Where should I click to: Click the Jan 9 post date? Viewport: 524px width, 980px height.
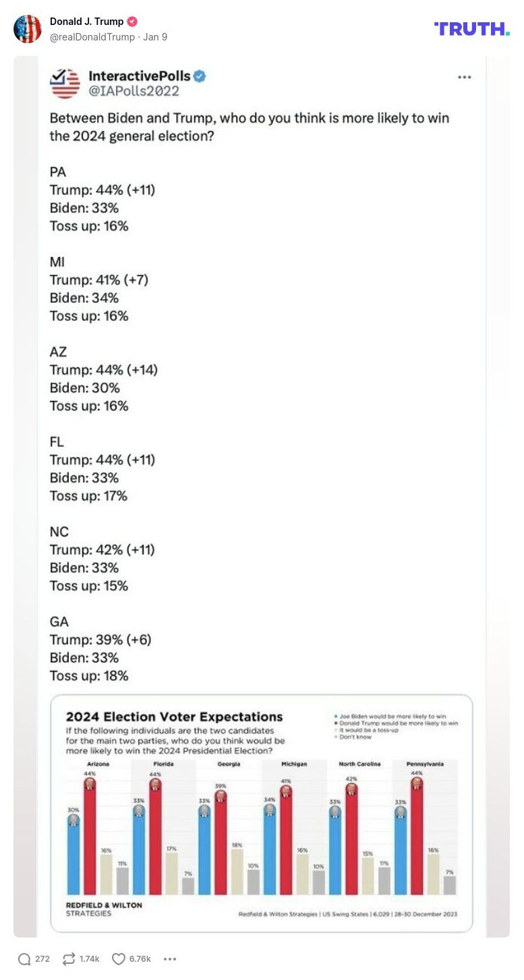tap(155, 37)
